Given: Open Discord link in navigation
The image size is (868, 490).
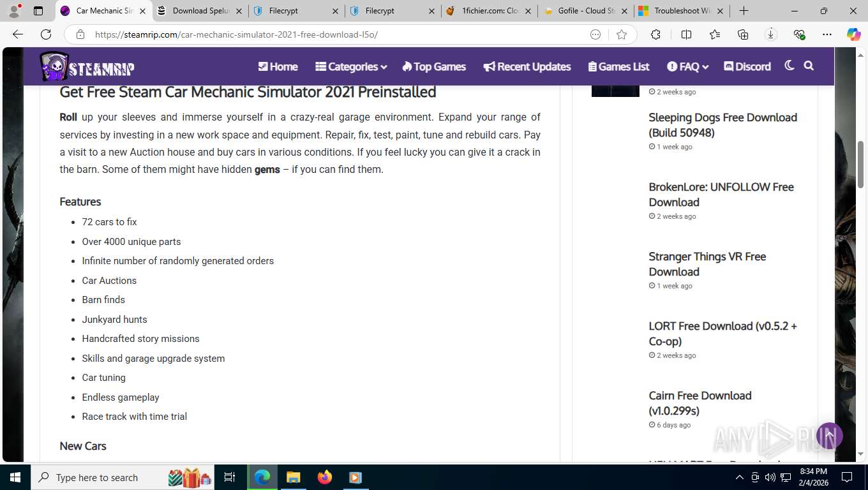Looking at the screenshot, I should tap(747, 66).
